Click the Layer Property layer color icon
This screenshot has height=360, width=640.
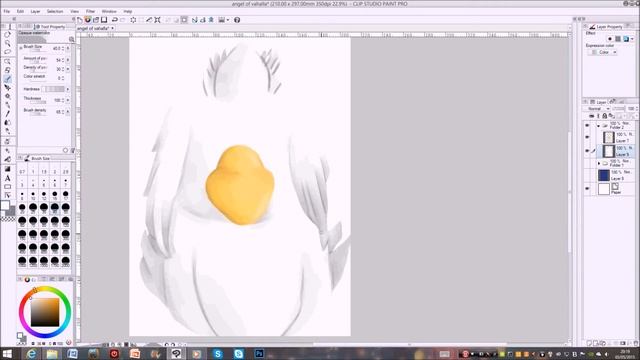coord(626,39)
